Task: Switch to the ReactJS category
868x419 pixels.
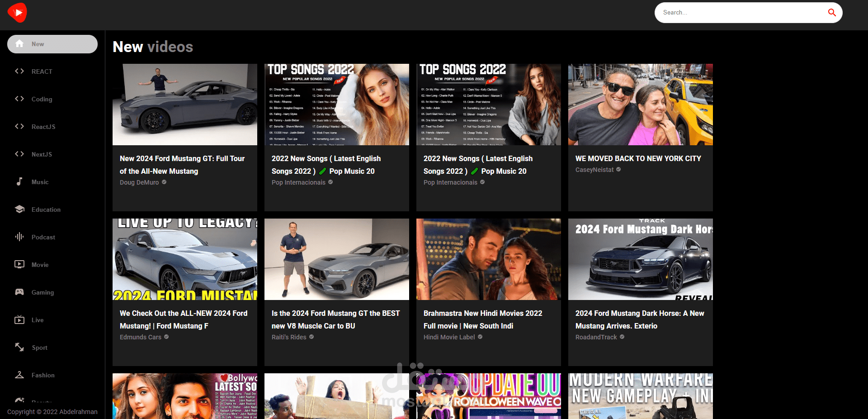Action: click(52, 127)
